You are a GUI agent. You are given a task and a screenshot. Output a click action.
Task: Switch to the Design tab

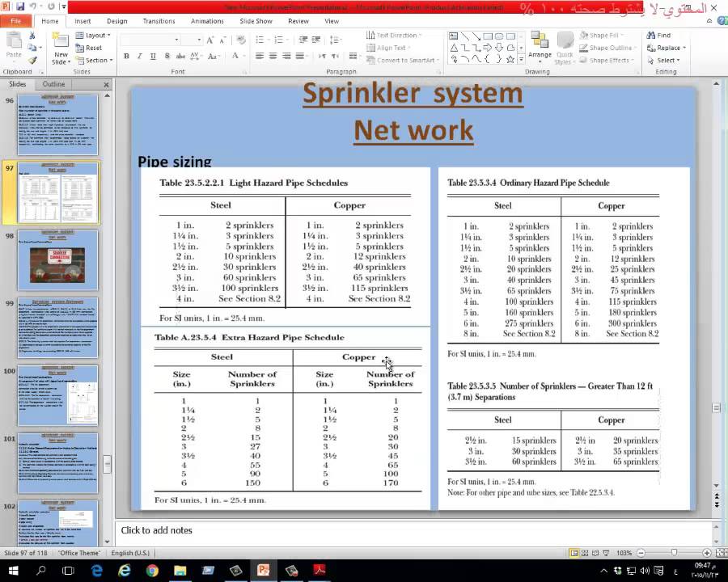(x=117, y=21)
